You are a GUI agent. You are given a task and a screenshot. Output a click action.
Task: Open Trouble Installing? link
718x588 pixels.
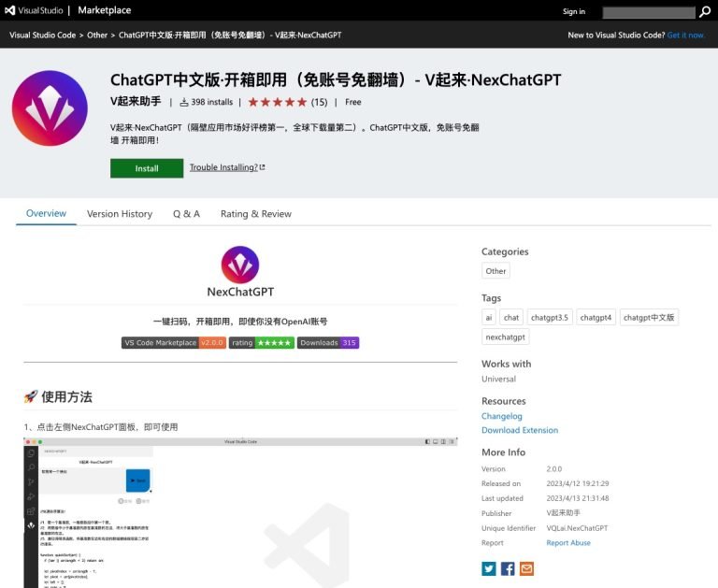point(227,167)
